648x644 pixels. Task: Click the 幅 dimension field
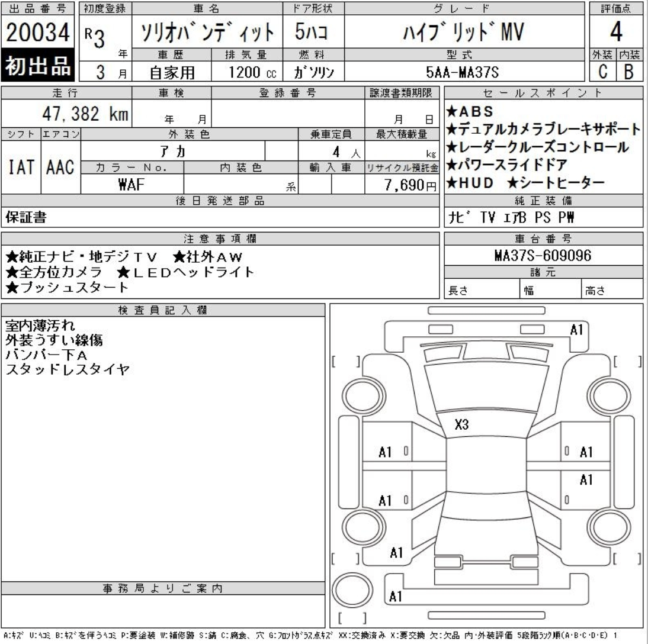[x=550, y=289]
